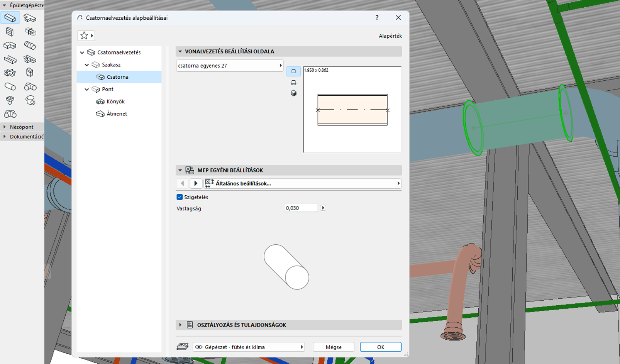Toggle the Szigetelés checkbox
The height and width of the screenshot is (364, 620).
point(180,197)
